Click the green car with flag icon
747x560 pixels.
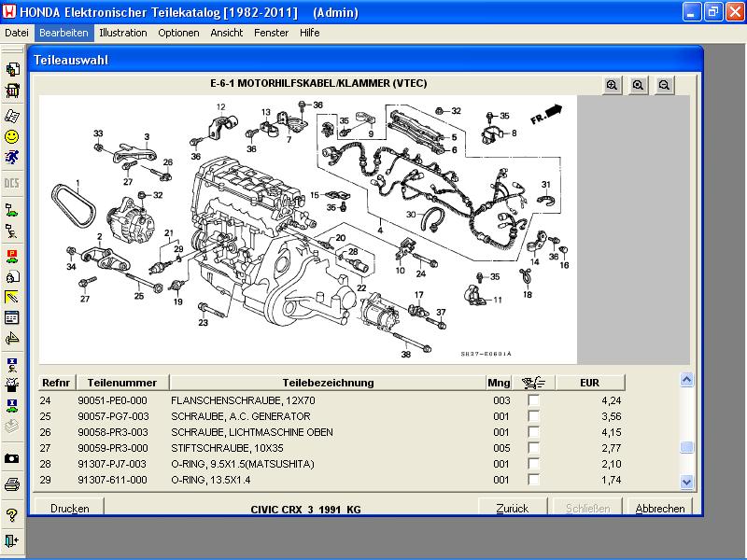pos(12,209)
